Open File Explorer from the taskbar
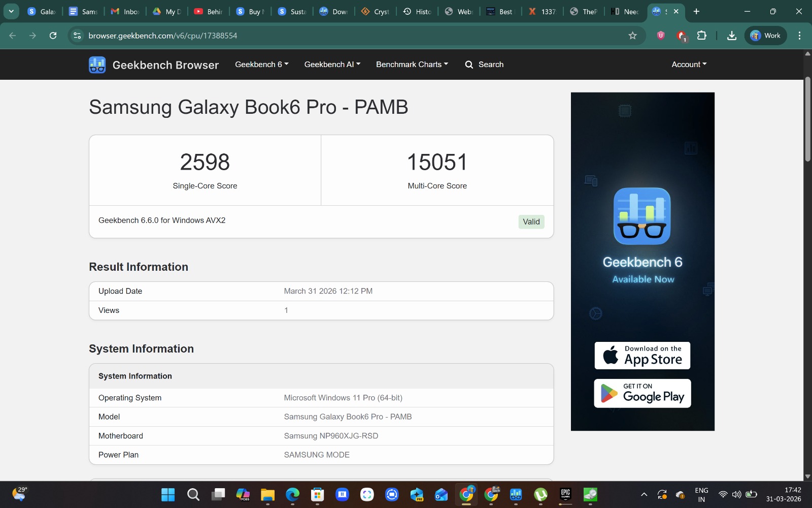Screen dimensions: 812x508 (x=267, y=494)
